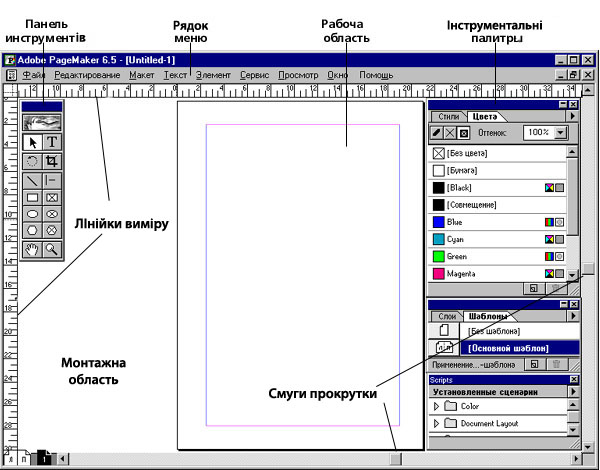Click the New master page button
600x470 pixels.
click(x=535, y=364)
